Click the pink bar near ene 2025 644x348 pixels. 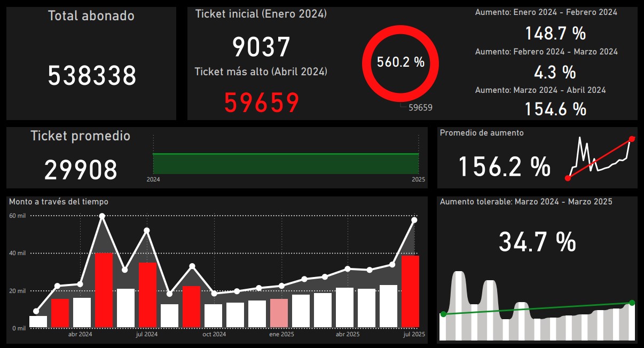279,313
